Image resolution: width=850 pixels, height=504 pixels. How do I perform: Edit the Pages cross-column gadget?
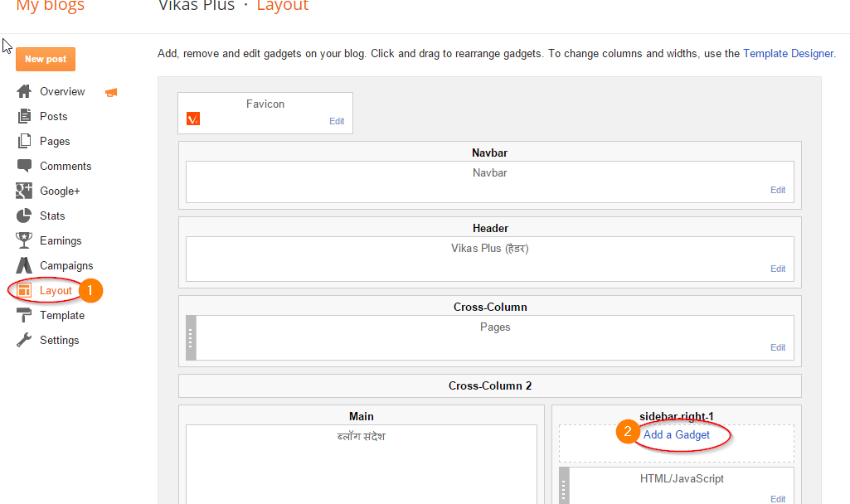click(x=778, y=347)
